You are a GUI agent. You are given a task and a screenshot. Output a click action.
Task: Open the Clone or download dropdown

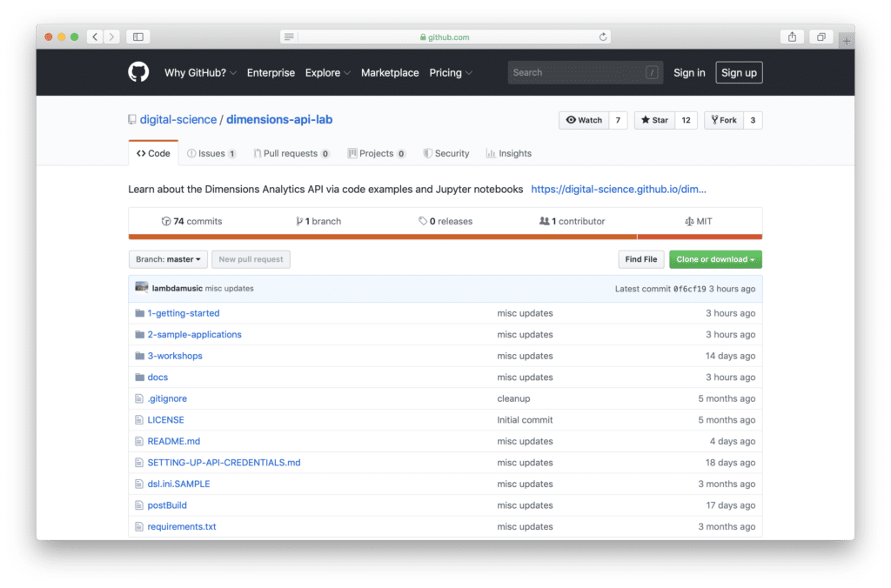tap(715, 259)
